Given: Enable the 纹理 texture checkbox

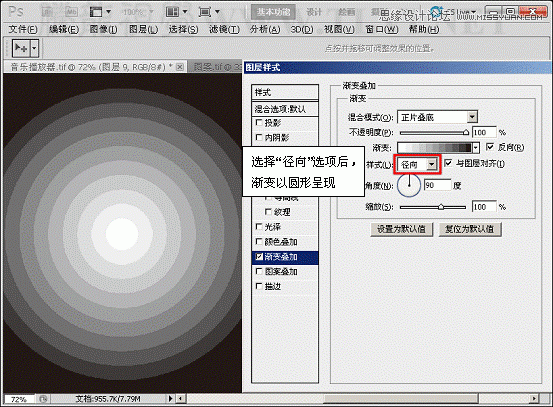Looking at the screenshot, I should click(268, 212).
